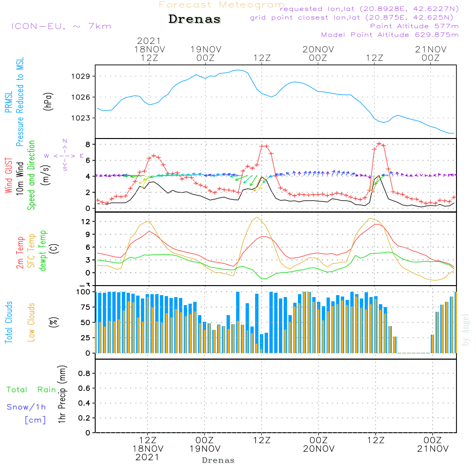Viewport: 476px width, 476px height.
Task: Click the grid point closest lon,lat text
Action: [355, 18]
